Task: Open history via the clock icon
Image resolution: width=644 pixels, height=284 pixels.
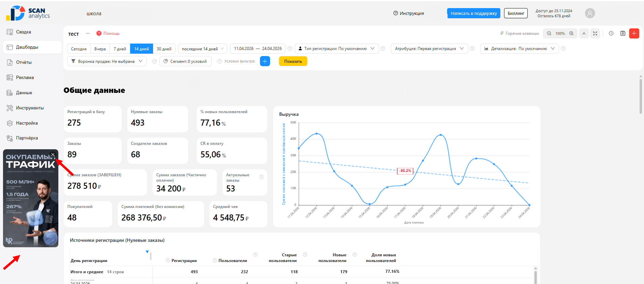Action: (611, 33)
